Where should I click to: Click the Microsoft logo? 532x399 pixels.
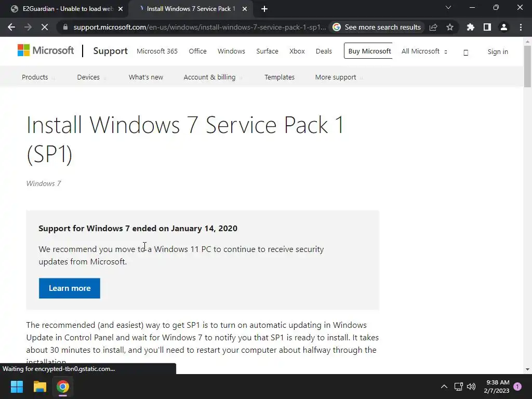(x=46, y=50)
